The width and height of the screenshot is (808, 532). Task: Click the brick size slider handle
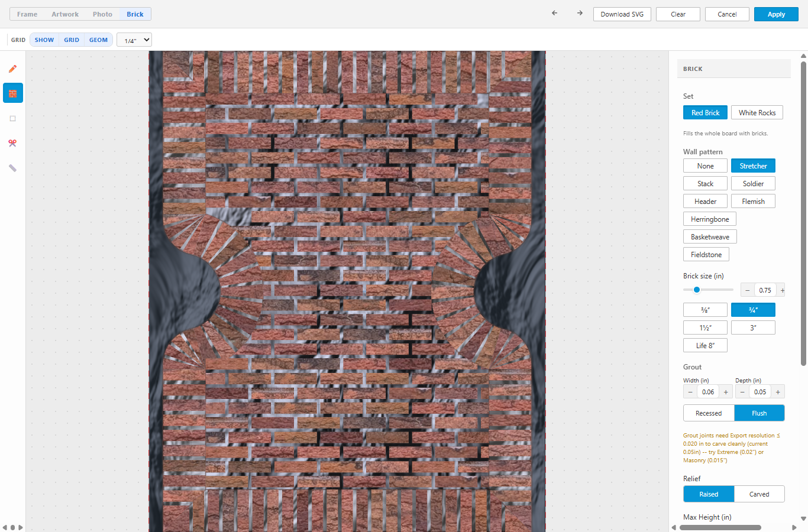[x=697, y=290]
